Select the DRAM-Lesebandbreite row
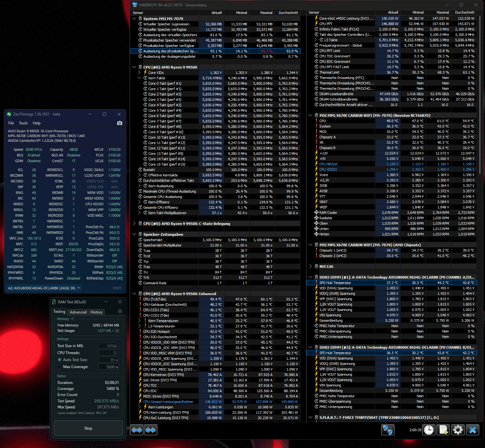The width and height of the screenshot is (485, 448). [x=392, y=94]
